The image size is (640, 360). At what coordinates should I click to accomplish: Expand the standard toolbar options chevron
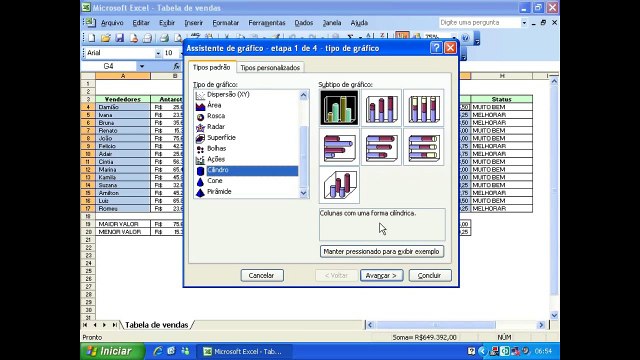point(477,39)
